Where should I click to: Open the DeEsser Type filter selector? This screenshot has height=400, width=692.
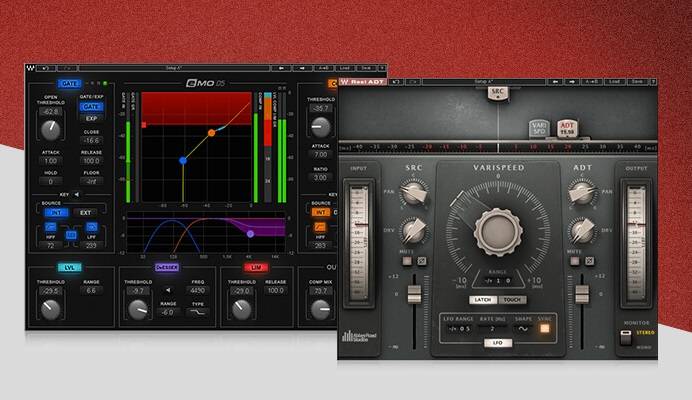coord(198,312)
